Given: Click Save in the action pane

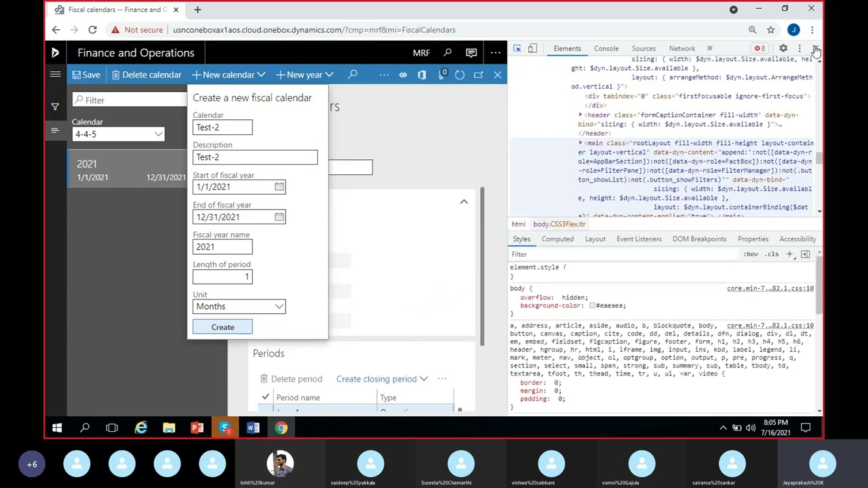Looking at the screenshot, I should 86,75.
